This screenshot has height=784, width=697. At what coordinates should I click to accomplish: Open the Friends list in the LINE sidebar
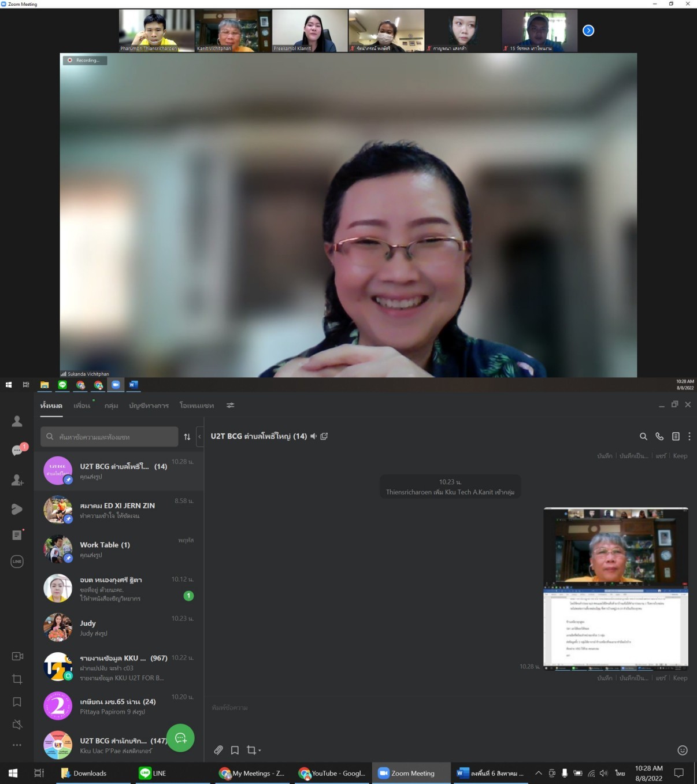coord(17,422)
